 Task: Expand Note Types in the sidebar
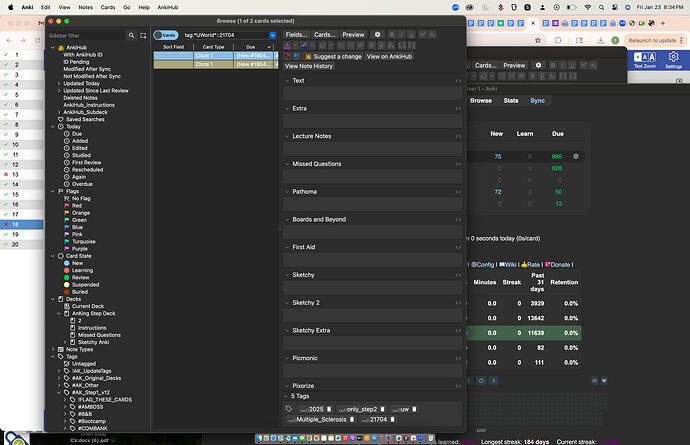[53, 349]
